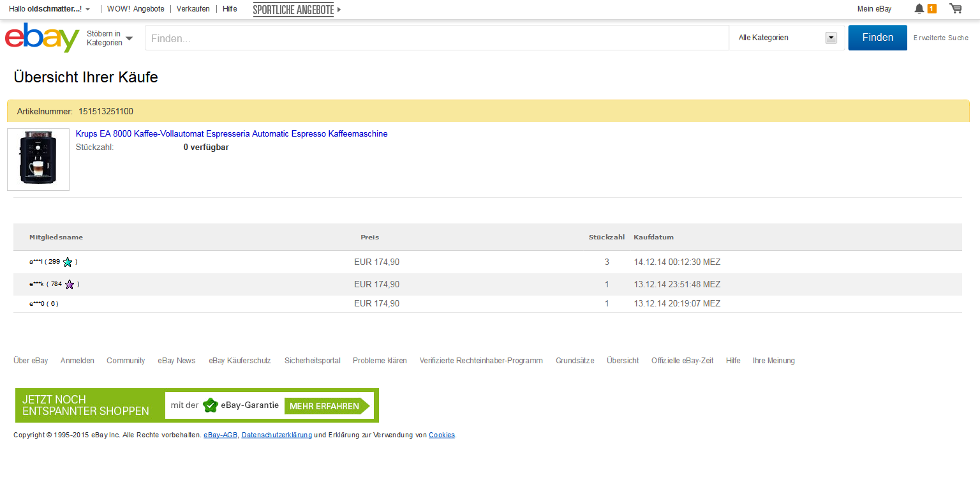
Task: Click quantity 3 in a***l row
Action: 607,262
